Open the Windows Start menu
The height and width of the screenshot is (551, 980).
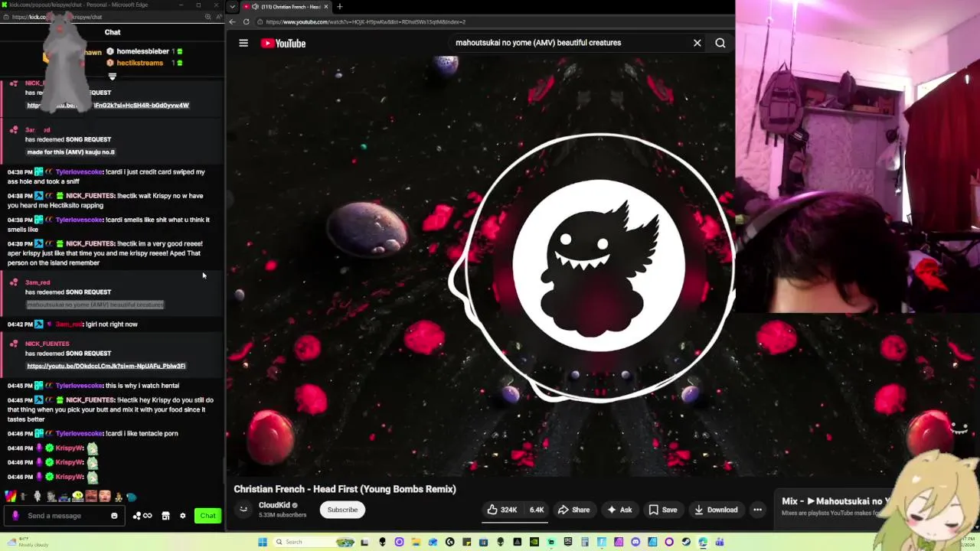tap(263, 542)
